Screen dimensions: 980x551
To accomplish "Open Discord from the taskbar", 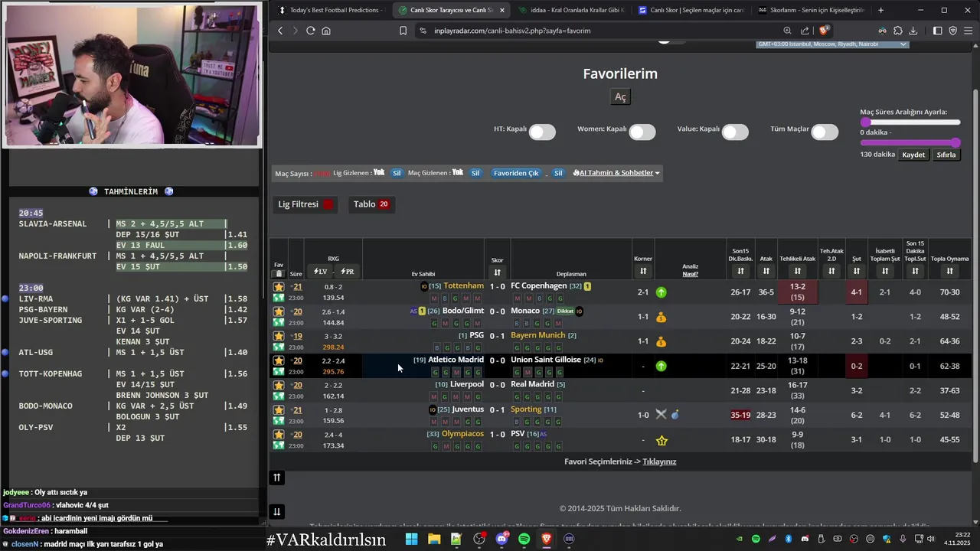I will pyautogui.click(x=501, y=539).
